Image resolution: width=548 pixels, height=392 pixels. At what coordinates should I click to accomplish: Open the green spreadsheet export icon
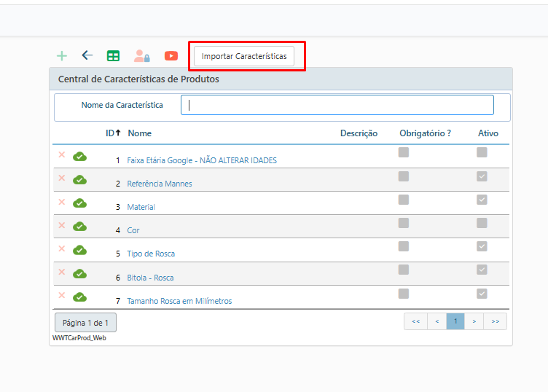(x=113, y=56)
